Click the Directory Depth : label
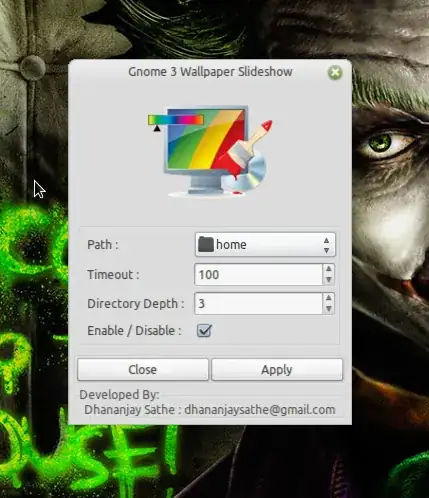The width and height of the screenshot is (429, 498). (136, 304)
